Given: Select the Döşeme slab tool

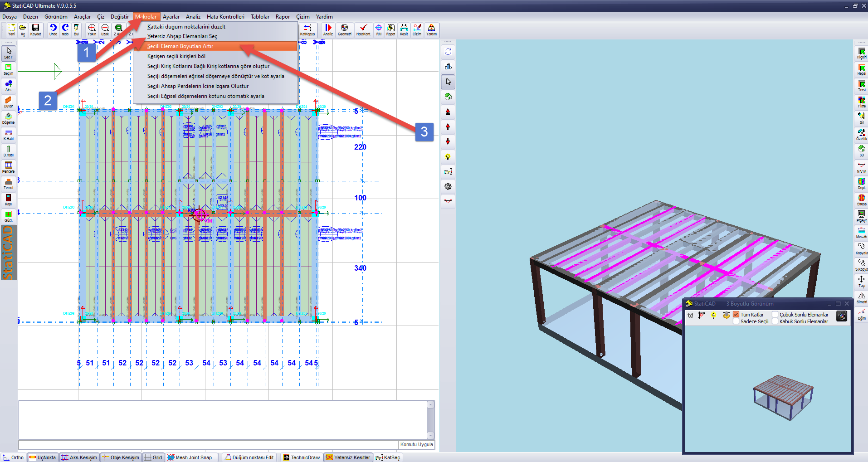Looking at the screenshot, I should (8, 118).
